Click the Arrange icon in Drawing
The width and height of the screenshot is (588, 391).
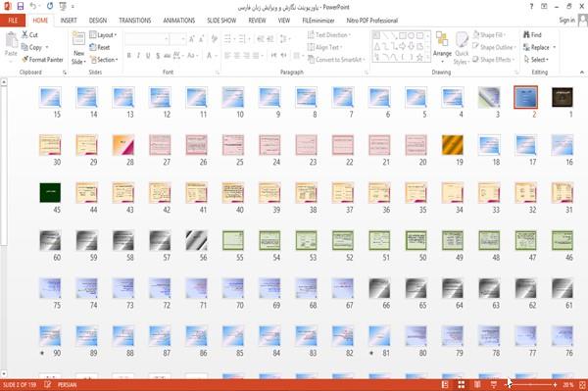pos(442,39)
